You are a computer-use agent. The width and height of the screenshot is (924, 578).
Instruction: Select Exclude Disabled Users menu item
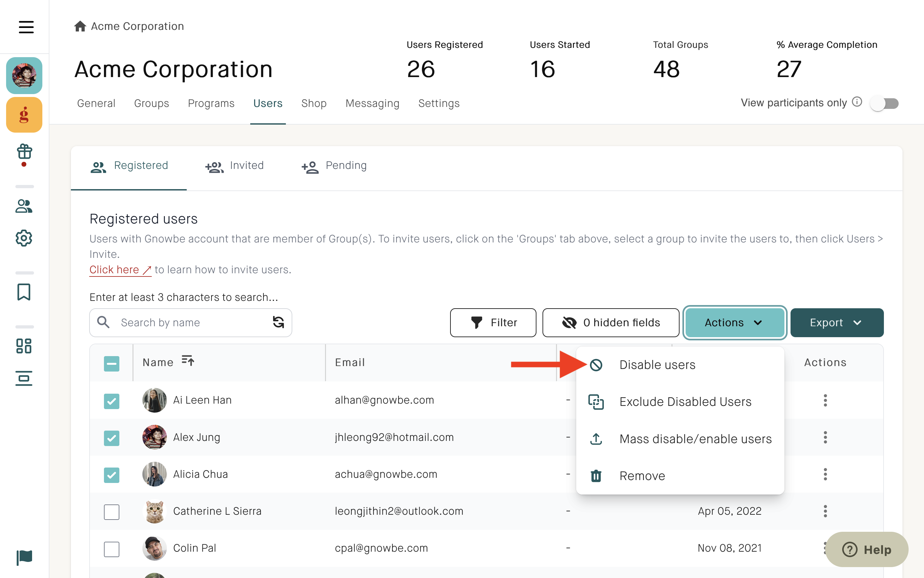click(680, 402)
